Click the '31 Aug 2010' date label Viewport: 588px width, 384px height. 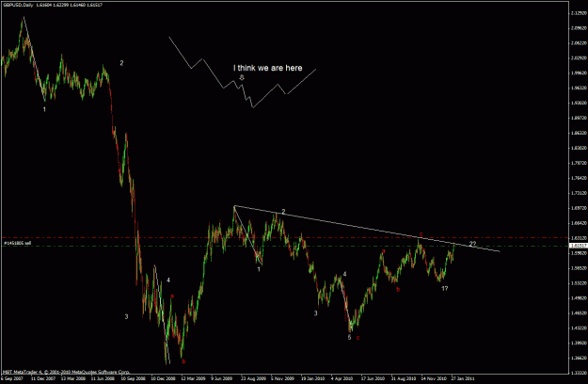pos(404,378)
